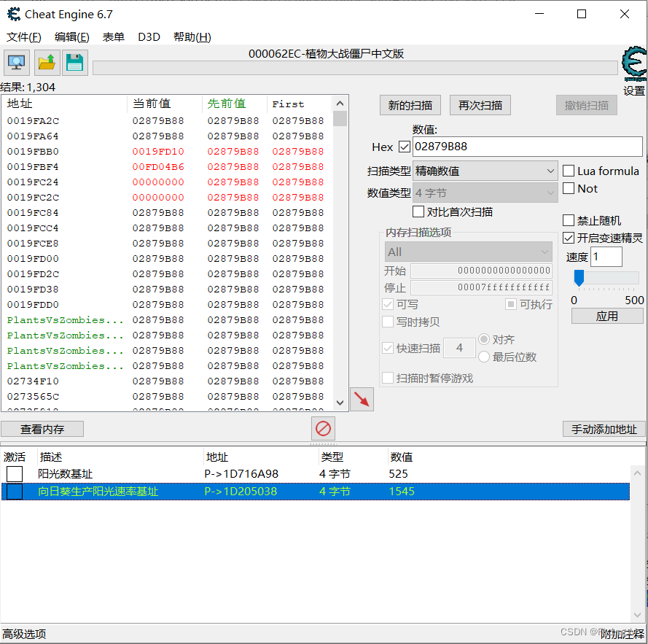The width and height of the screenshot is (648, 644).
Task: Open the 表单 menu
Action: point(113,37)
